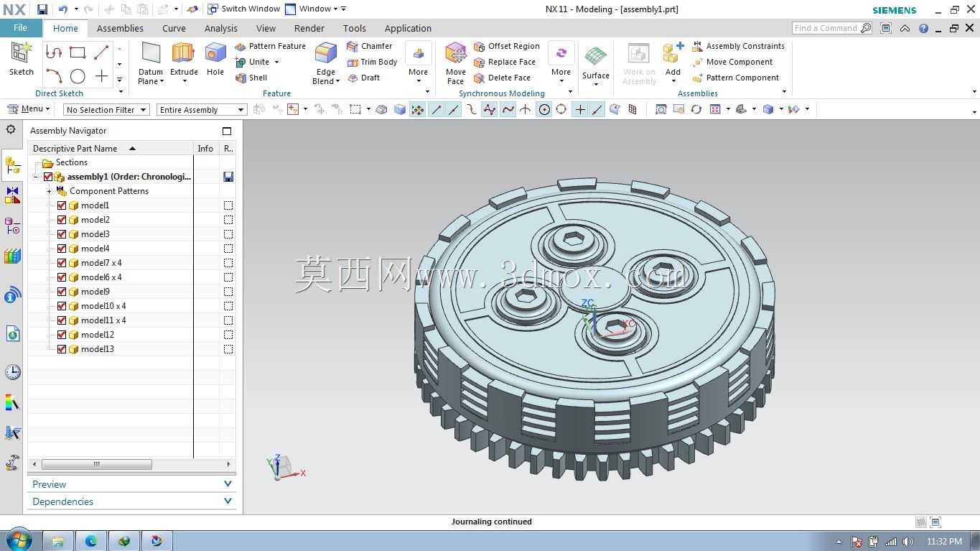Open the No Selection Filter dropdown
The image size is (980, 551).
pyautogui.click(x=106, y=110)
